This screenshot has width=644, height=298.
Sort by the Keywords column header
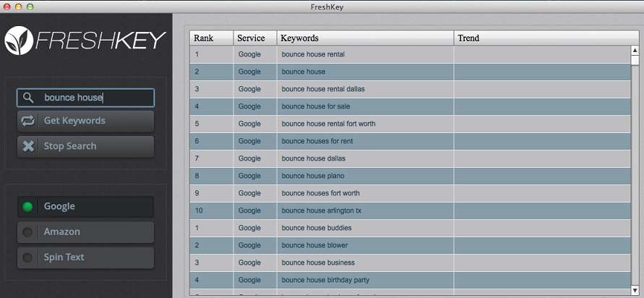(x=365, y=38)
